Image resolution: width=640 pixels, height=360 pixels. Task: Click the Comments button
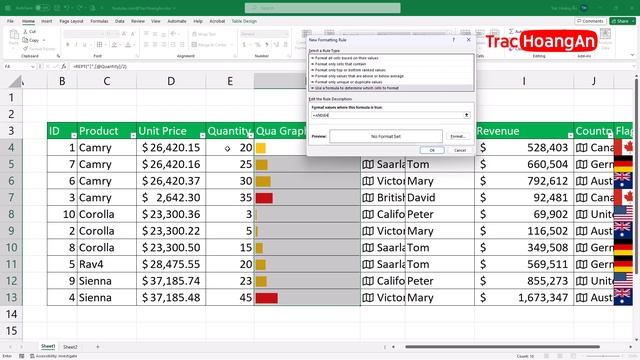[590, 21]
